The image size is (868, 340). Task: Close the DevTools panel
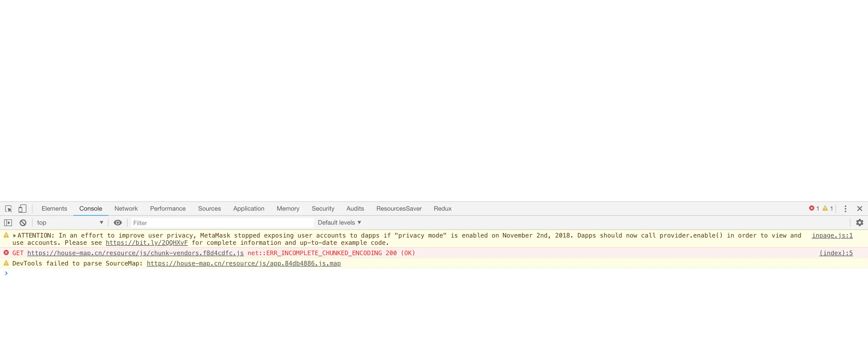[x=860, y=209]
